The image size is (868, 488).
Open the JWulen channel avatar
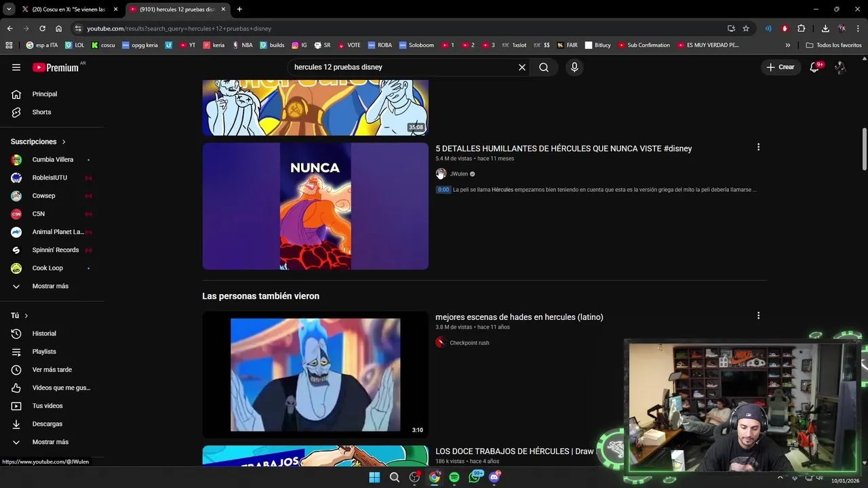pyautogui.click(x=441, y=174)
